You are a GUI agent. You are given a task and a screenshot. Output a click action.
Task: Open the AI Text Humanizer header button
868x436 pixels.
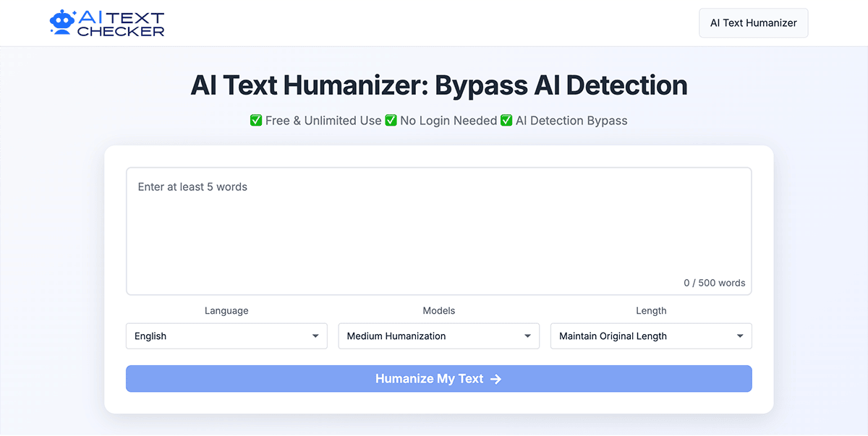coord(753,23)
